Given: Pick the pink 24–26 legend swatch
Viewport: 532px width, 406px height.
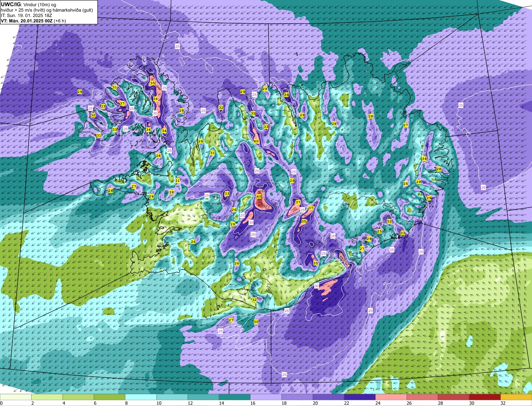Looking at the screenshot, I should point(391,397).
